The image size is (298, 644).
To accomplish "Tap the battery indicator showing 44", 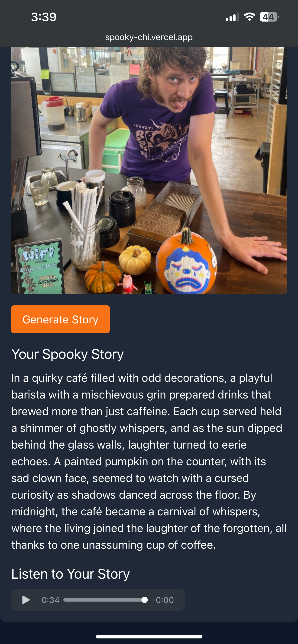I will click(269, 17).
